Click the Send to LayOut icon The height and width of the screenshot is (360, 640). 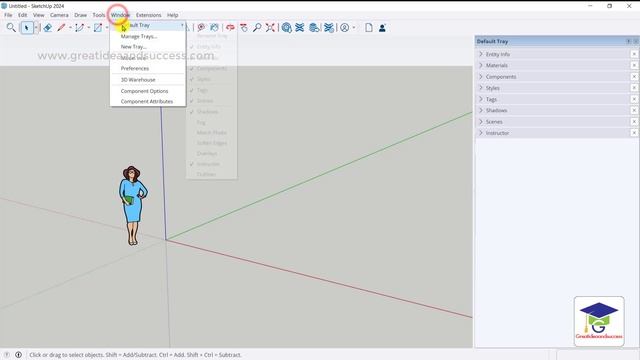point(314,28)
